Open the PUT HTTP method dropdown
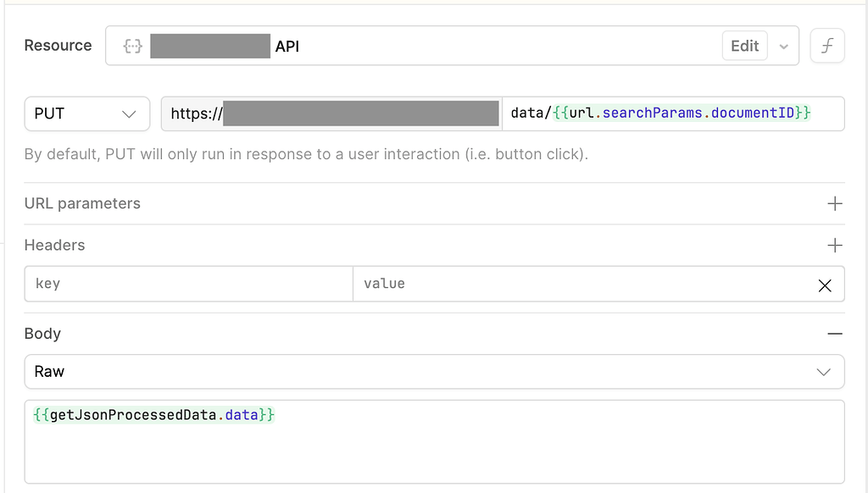868x493 pixels. (87, 114)
